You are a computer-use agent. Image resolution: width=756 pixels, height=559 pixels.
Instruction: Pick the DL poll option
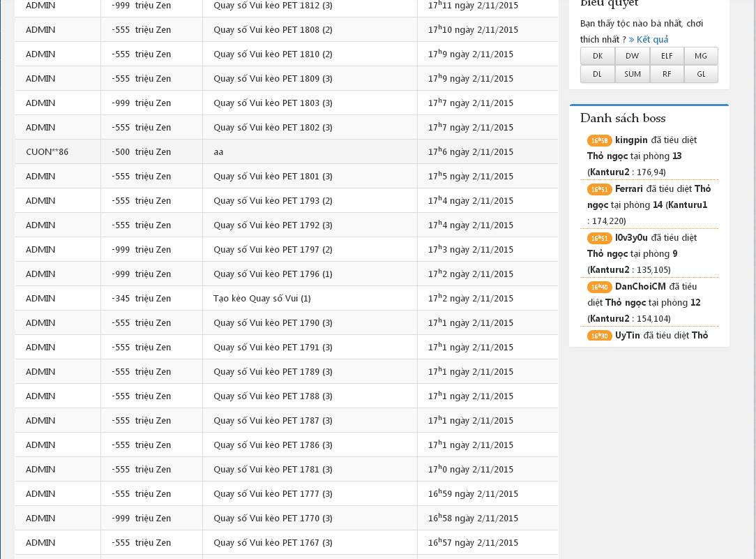point(598,74)
